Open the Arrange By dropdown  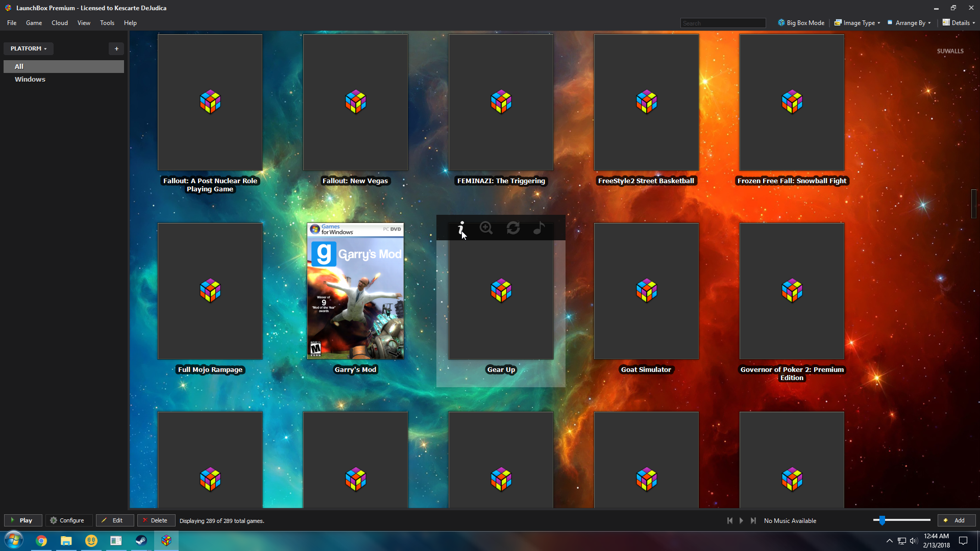pos(909,23)
